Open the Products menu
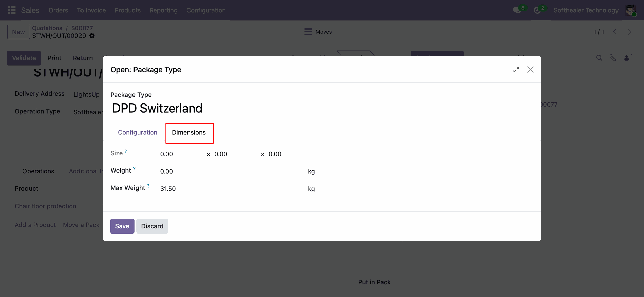The width and height of the screenshot is (644, 297). [x=127, y=10]
